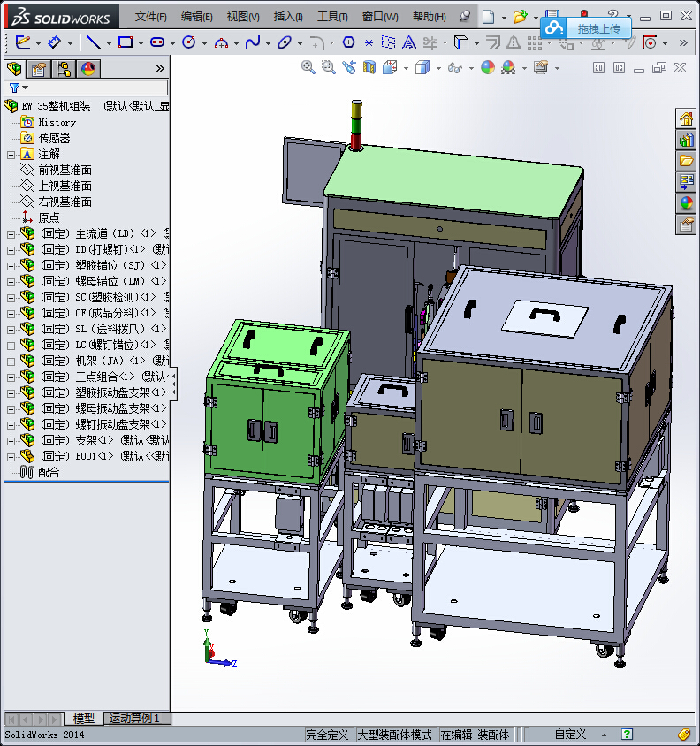Image resolution: width=700 pixels, height=746 pixels.
Task: Toggle the menu bar push pin
Action: click(465, 17)
